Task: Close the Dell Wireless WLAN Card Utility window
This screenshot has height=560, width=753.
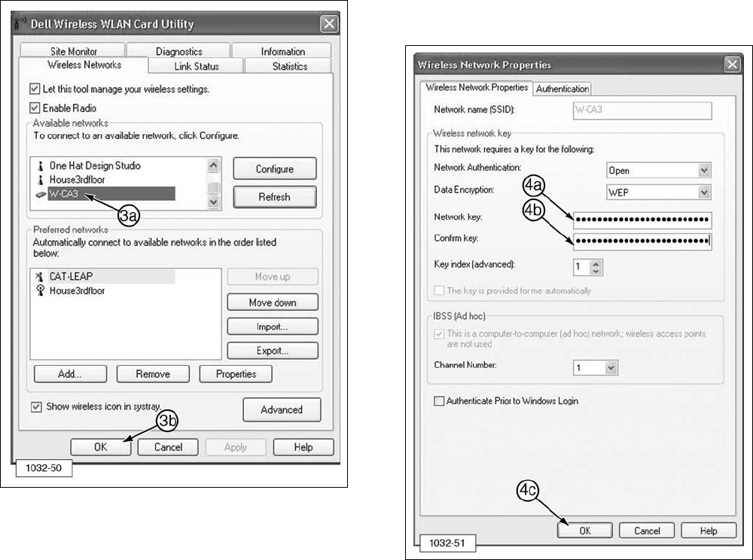Action: click(329, 23)
